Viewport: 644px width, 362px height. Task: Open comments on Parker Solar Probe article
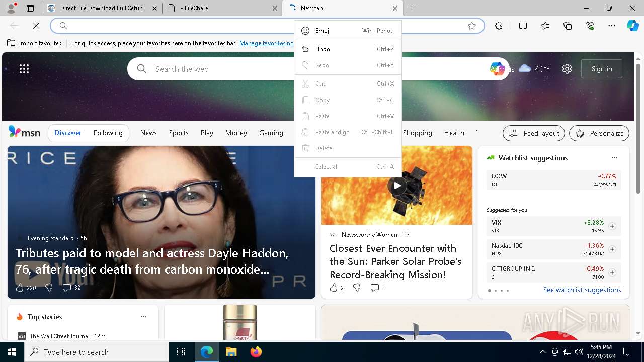coord(378,288)
